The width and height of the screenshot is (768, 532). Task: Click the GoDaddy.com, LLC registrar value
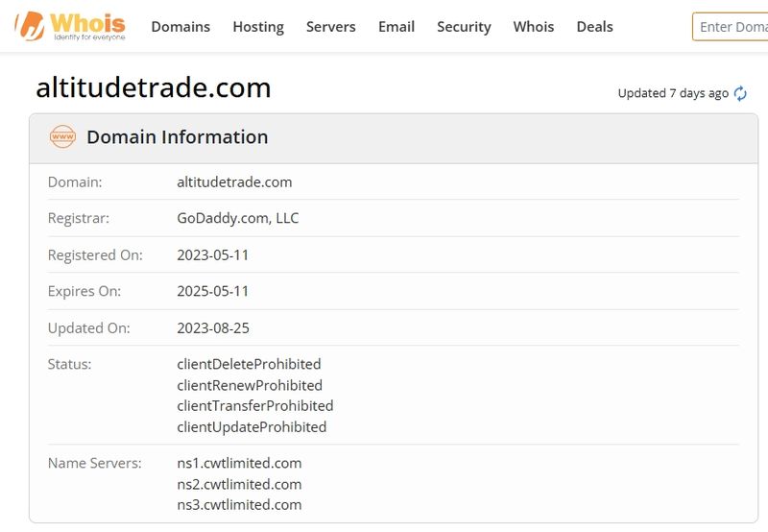(237, 218)
